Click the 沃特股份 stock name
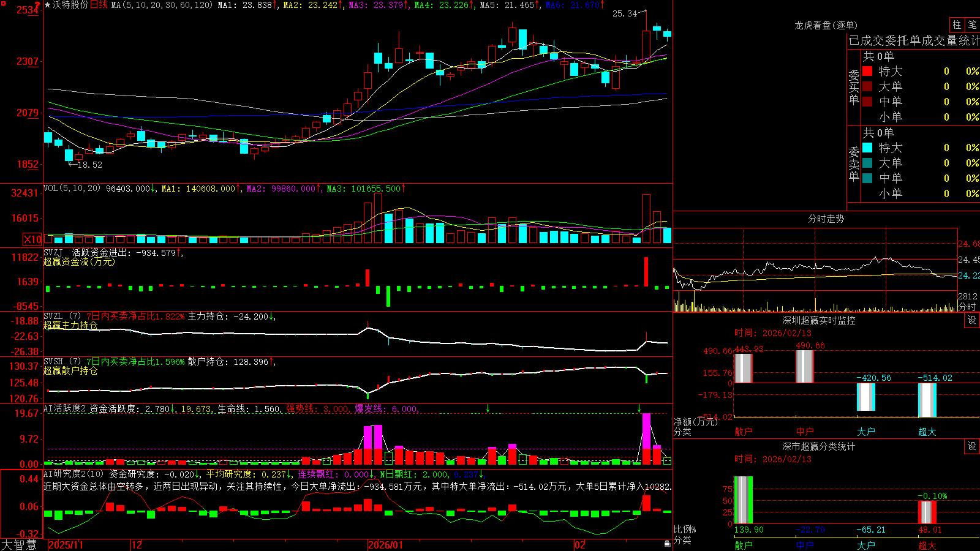Image resolution: width=980 pixels, height=551 pixels. 70,5
